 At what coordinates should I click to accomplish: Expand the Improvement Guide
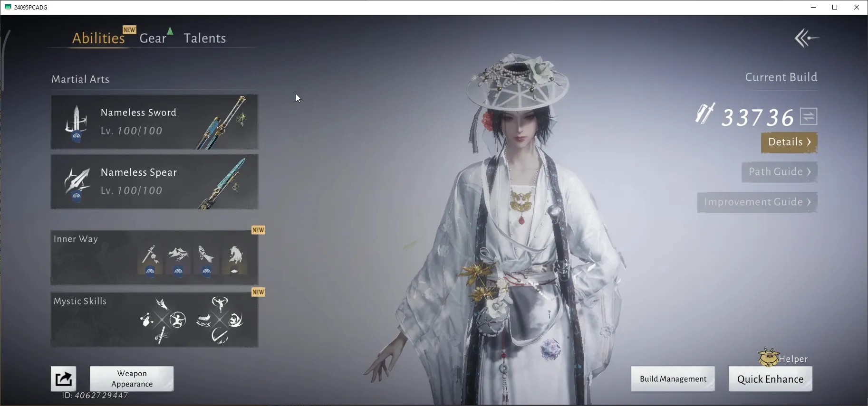point(757,202)
